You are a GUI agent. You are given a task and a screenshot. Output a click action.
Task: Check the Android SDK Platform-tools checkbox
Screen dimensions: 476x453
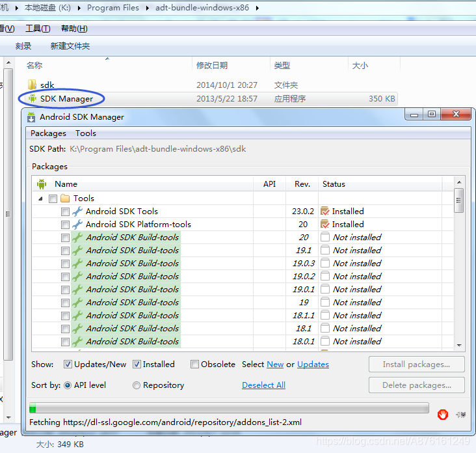65,225
